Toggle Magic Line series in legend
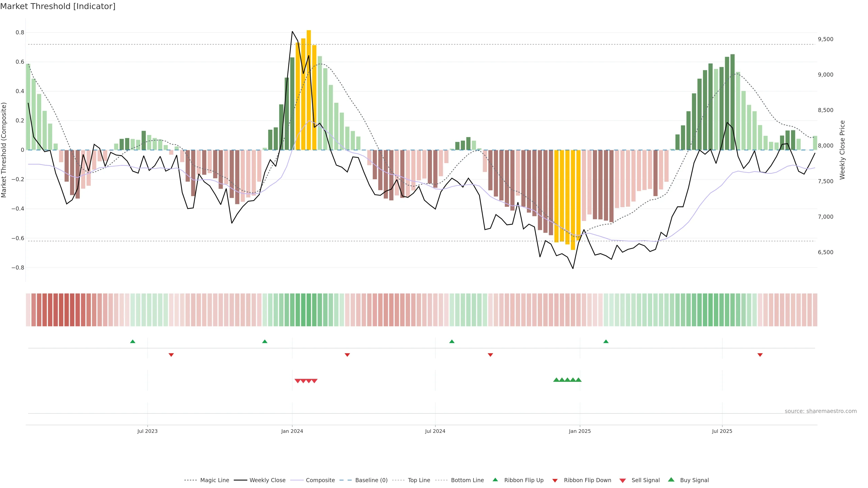868x488 pixels. [214, 480]
